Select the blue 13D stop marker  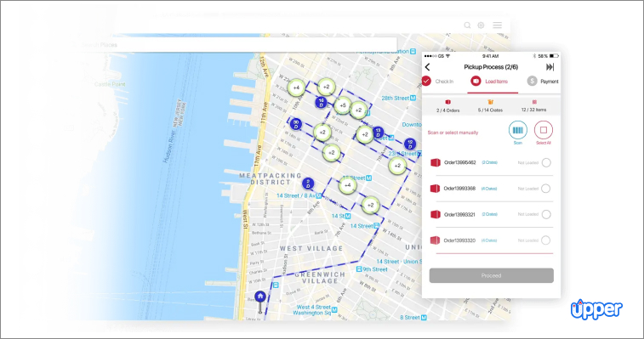[379, 133]
